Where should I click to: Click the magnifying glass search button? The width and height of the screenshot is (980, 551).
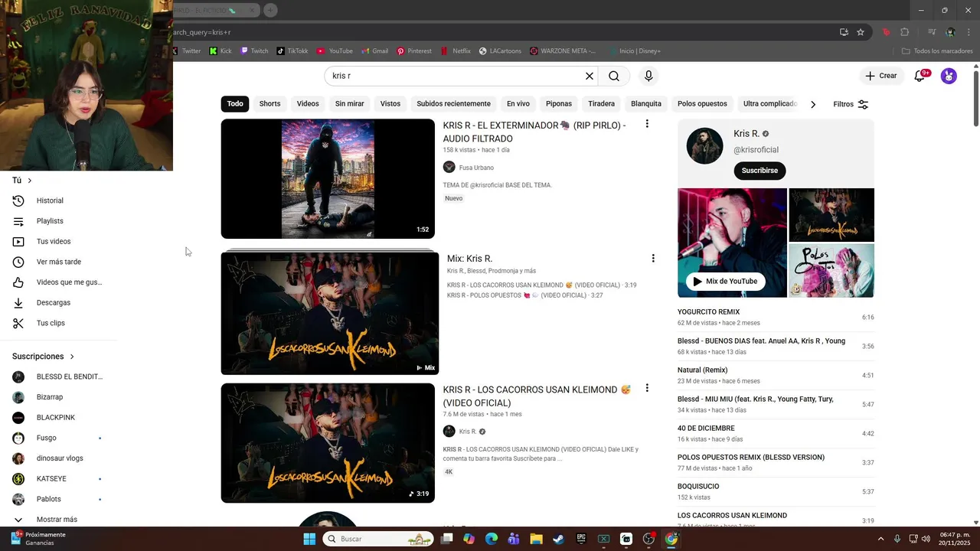coord(614,76)
